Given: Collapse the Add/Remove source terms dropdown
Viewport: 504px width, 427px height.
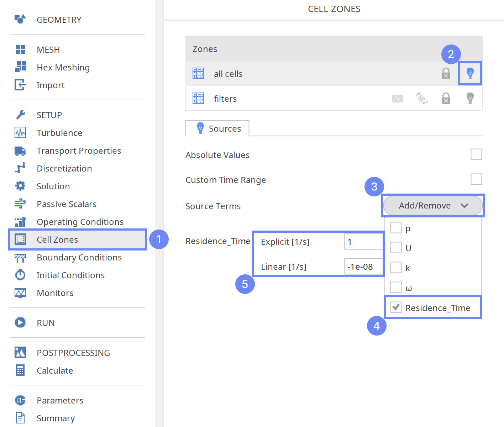Looking at the screenshot, I should [432, 206].
